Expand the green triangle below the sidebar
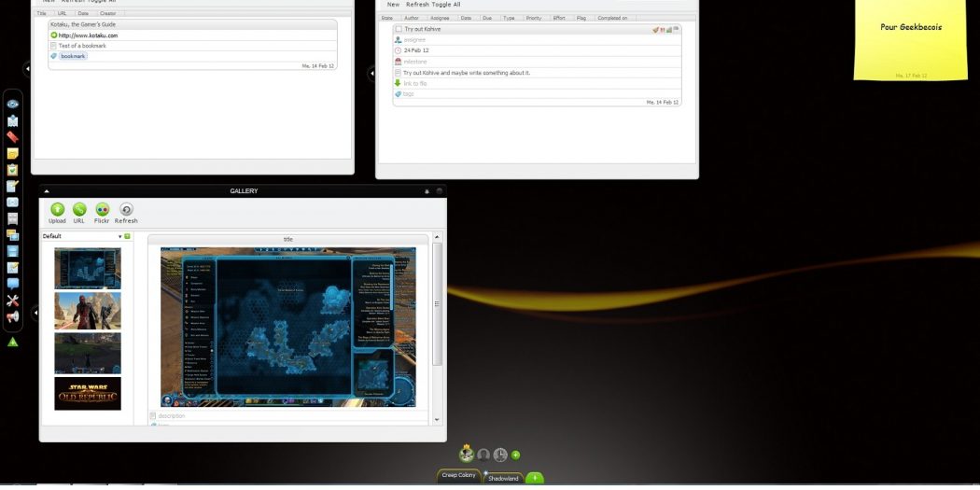The height and width of the screenshot is (490, 980). pyautogui.click(x=13, y=343)
